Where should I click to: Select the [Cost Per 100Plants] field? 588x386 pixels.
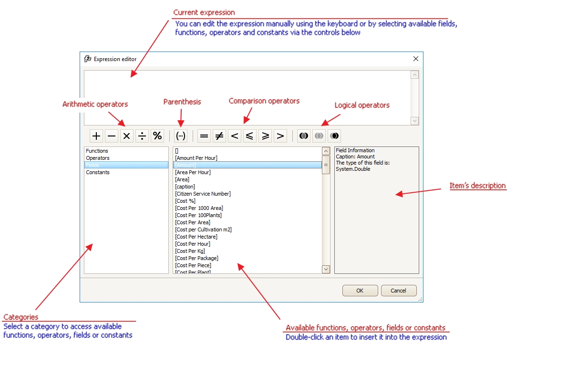tap(248, 215)
